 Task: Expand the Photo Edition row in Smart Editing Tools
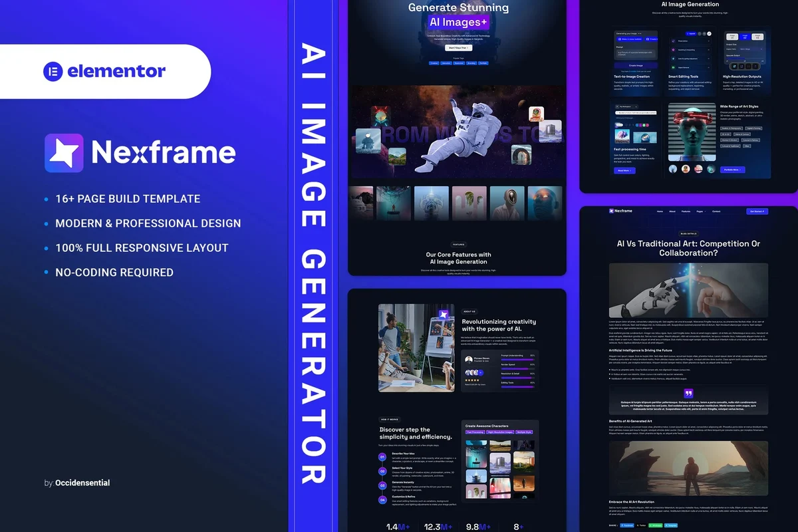click(x=690, y=41)
